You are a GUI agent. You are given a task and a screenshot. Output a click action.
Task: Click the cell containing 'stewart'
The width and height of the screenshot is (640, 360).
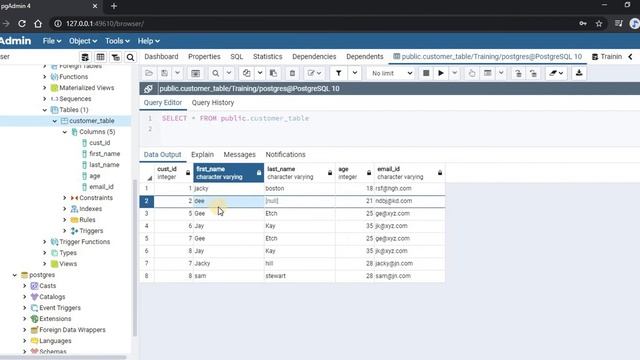[x=299, y=276]
